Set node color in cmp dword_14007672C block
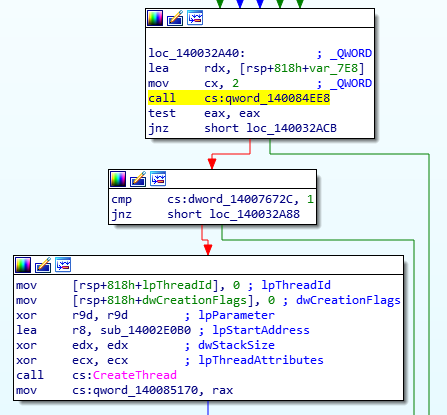 [x=118, y=179]
